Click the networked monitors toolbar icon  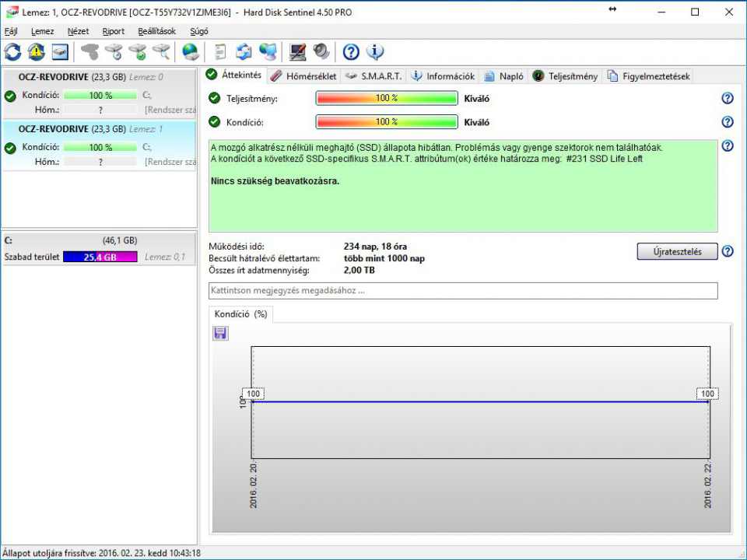[268, 51]
